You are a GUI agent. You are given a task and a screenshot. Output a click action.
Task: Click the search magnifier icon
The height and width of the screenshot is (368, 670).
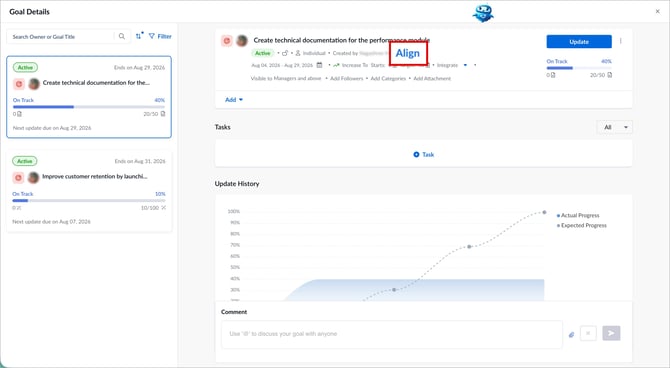click(122, 36)
